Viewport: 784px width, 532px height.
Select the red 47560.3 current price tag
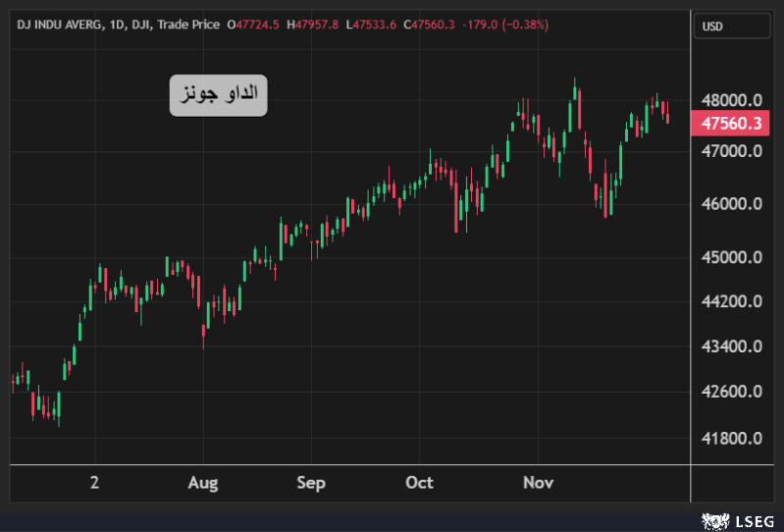(730, 124)
